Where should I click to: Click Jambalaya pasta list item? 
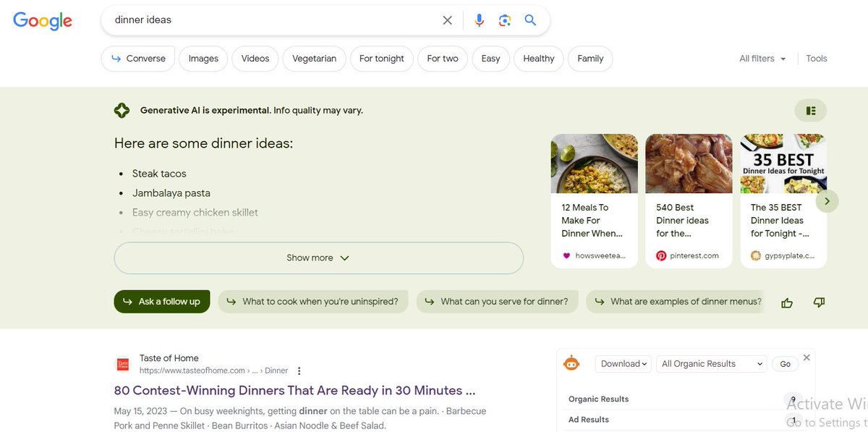click(x=171, y=193)
